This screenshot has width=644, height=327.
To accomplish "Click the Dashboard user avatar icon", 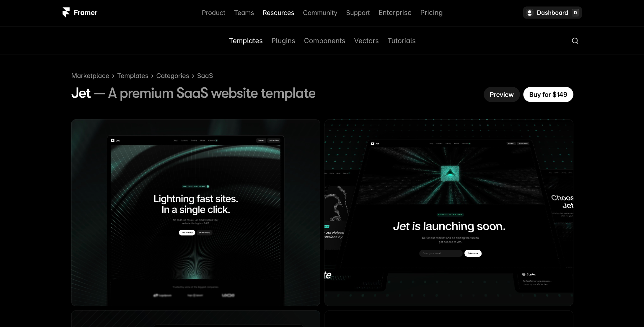I will click(x=530, y=13).
